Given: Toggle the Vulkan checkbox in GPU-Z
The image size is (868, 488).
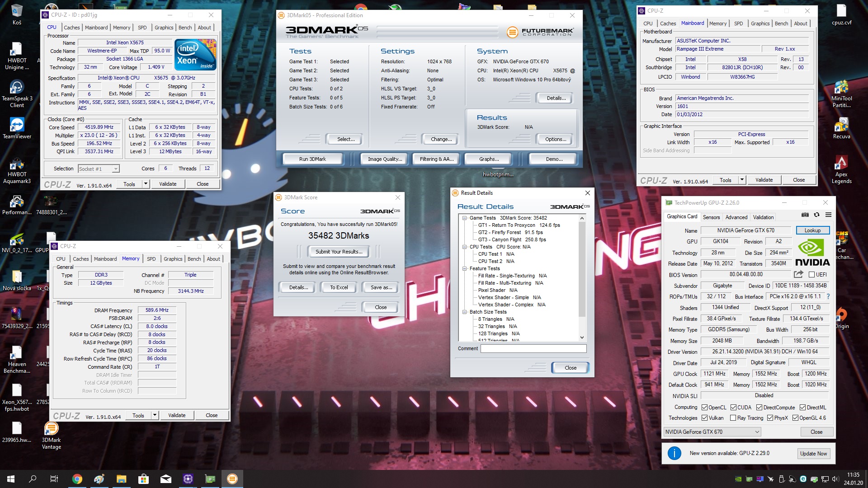Looking at the screenshot, I should (704, 418).
